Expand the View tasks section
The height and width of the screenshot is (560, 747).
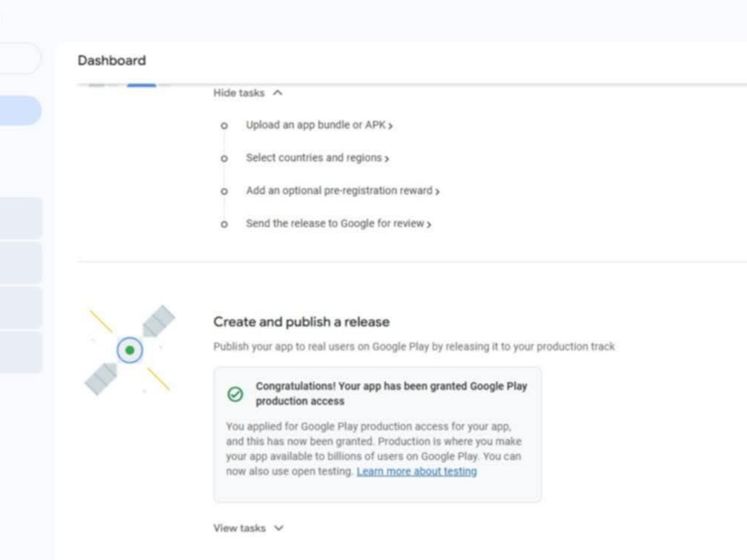pos(248,528)
